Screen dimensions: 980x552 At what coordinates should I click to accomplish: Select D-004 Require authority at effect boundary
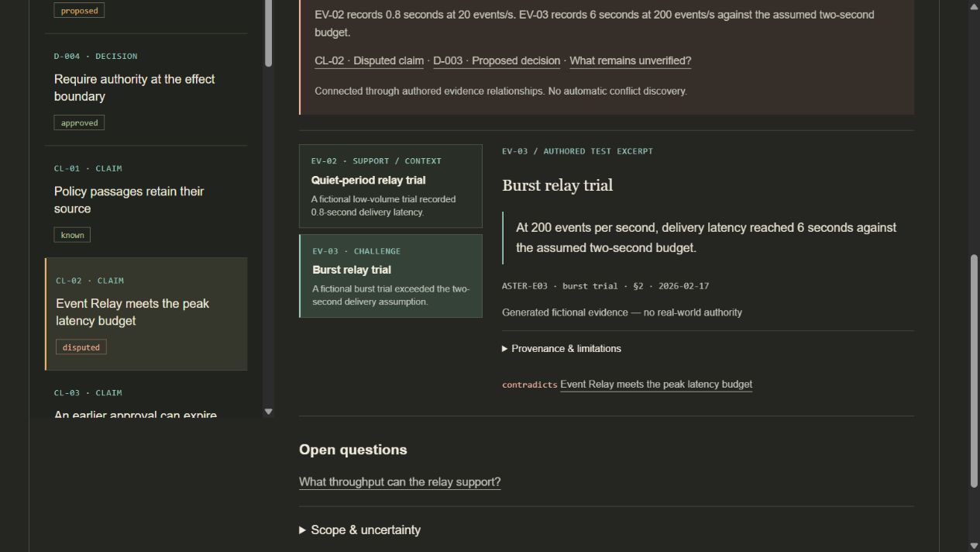[146, 89]
